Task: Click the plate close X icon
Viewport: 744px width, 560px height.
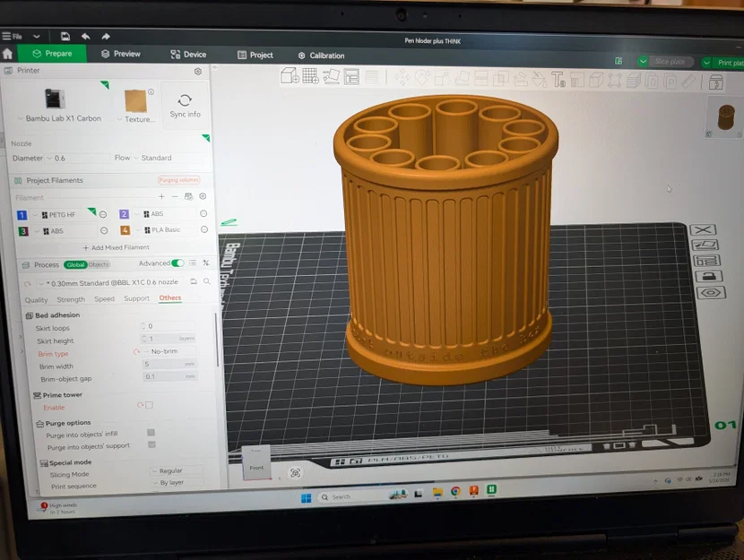Action: click(x=703, y=229)
